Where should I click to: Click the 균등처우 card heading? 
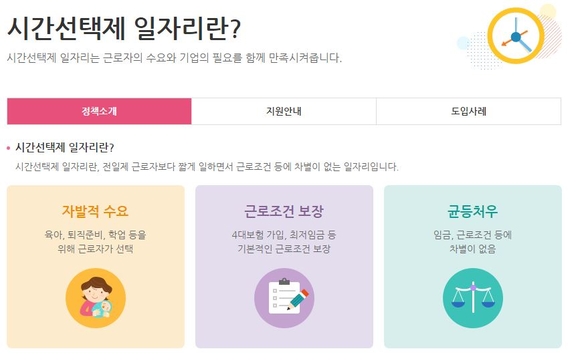point(472,211)
